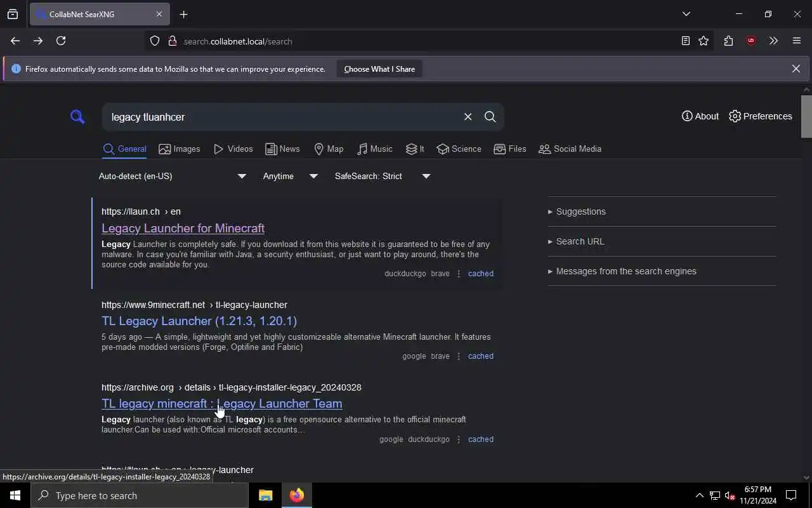
Task: Click the Firefox taskbar icon
Action: [297, 495]
